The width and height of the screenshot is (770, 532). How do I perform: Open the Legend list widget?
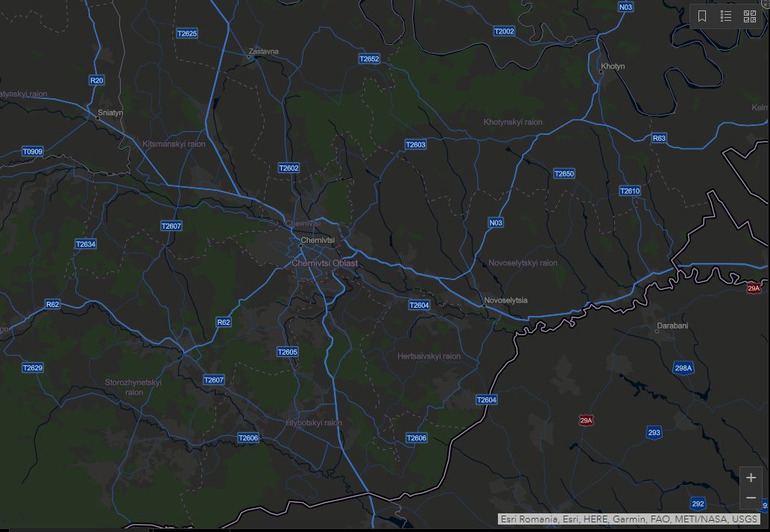click(726, 16)
